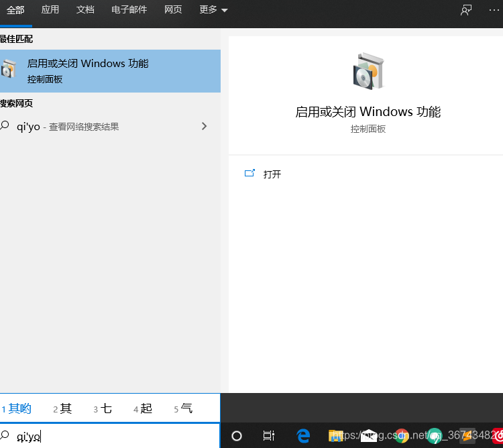The image size is (503, 448).
Task: Switch to the 文档 search tab
Action: point(85,9)
